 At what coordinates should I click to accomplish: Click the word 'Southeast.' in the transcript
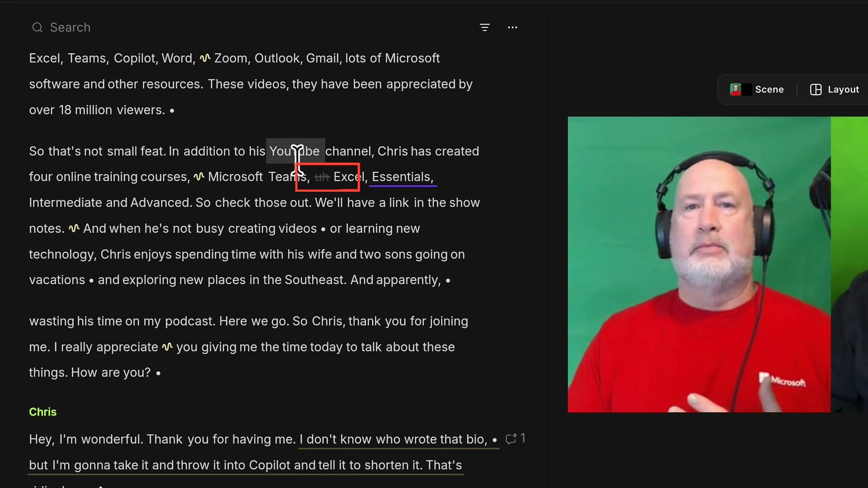point(316,280)
